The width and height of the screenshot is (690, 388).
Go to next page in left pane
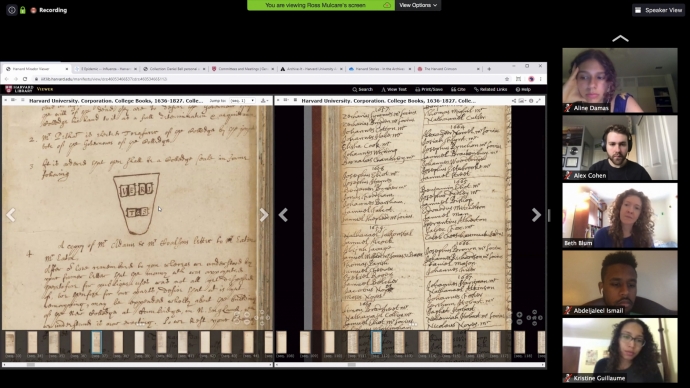click(x=264, y=215)
